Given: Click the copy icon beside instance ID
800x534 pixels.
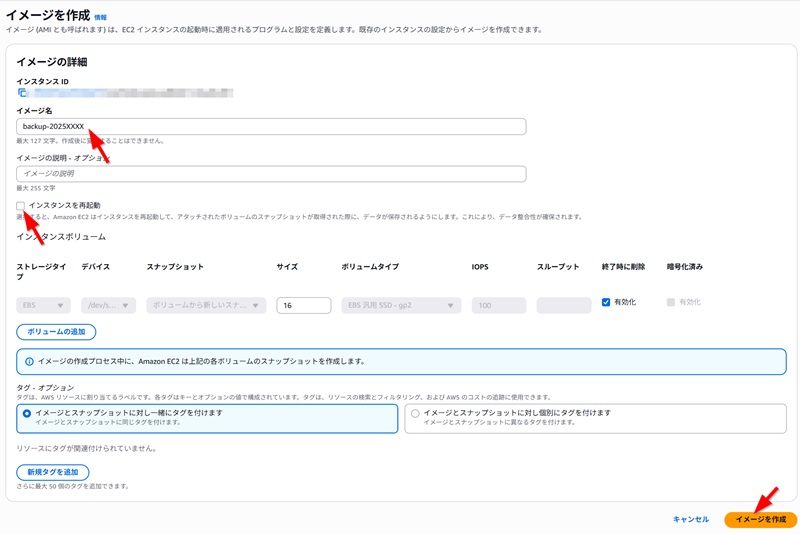Looking at the screenshot, I should 21,93.
